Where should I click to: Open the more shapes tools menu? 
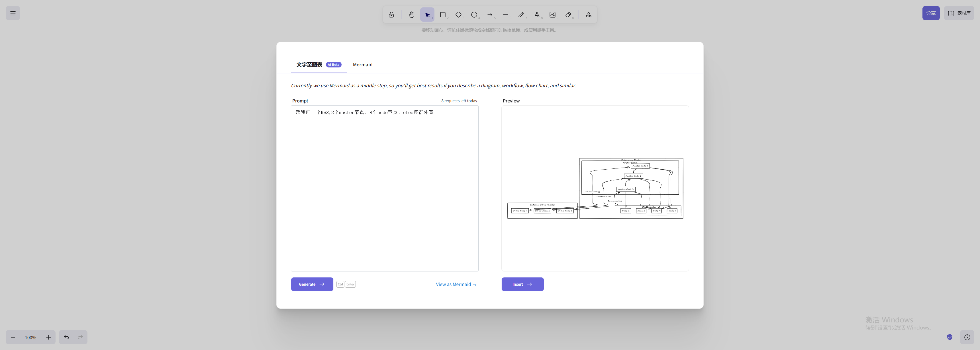pos(589,15)
